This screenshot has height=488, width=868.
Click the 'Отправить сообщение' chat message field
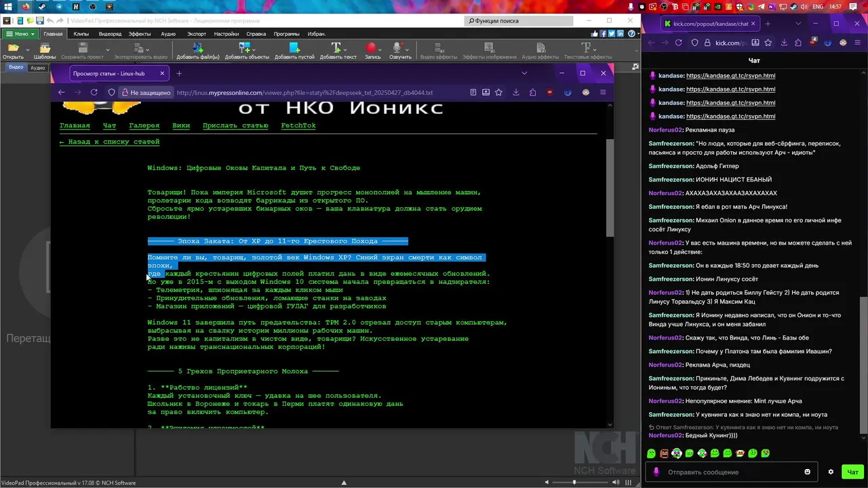[x=731, y=472]
